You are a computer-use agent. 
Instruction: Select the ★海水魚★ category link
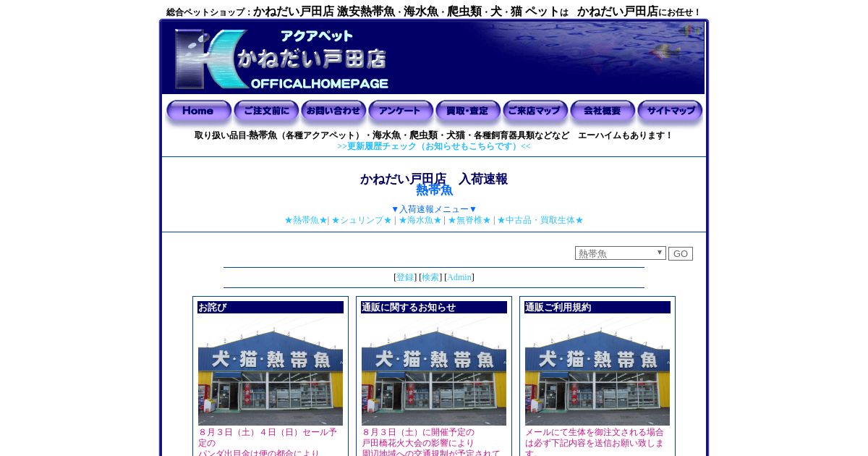pyautogui.click(x=420, y=220)
